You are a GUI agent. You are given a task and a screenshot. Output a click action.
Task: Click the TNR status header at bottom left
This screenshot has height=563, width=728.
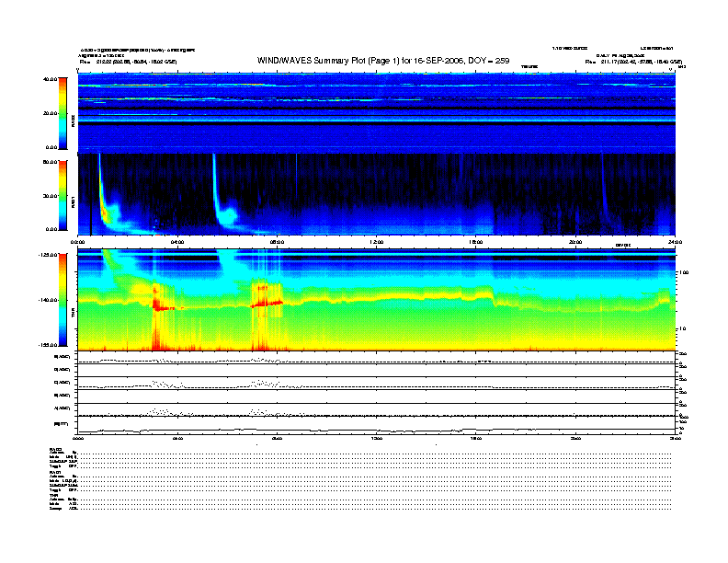coord(53,495)
